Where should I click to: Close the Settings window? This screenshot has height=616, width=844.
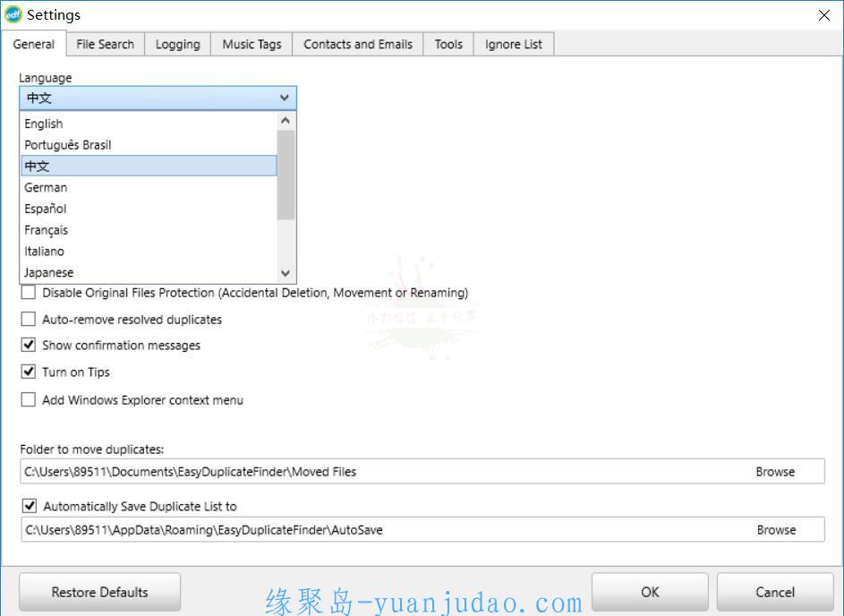pos(824,15)
